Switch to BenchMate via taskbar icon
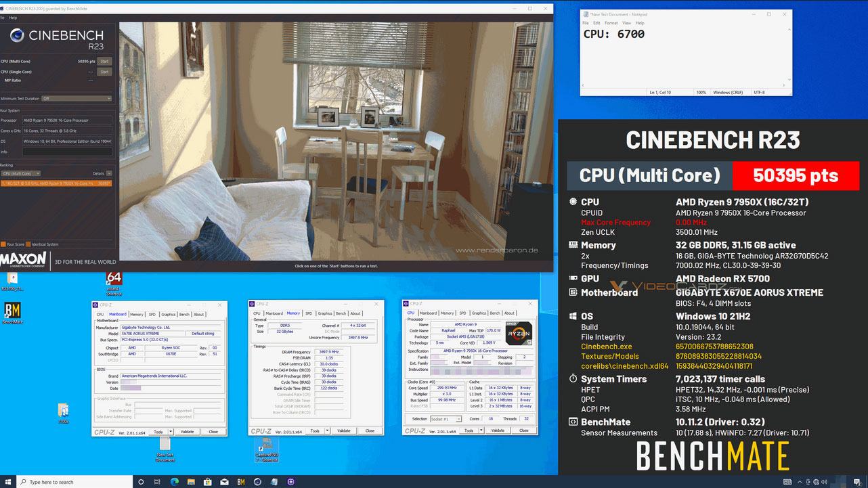 pyautogui.click(x=241, y=482)
